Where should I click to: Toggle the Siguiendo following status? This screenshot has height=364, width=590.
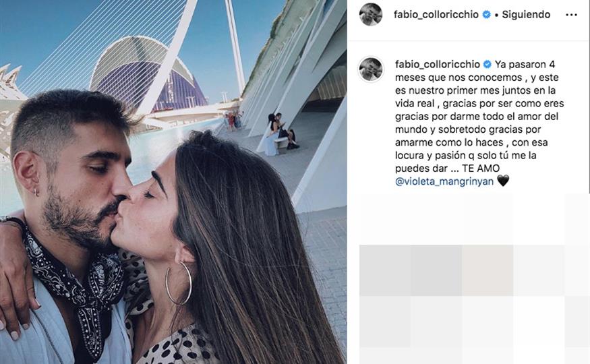click(526, 15)
